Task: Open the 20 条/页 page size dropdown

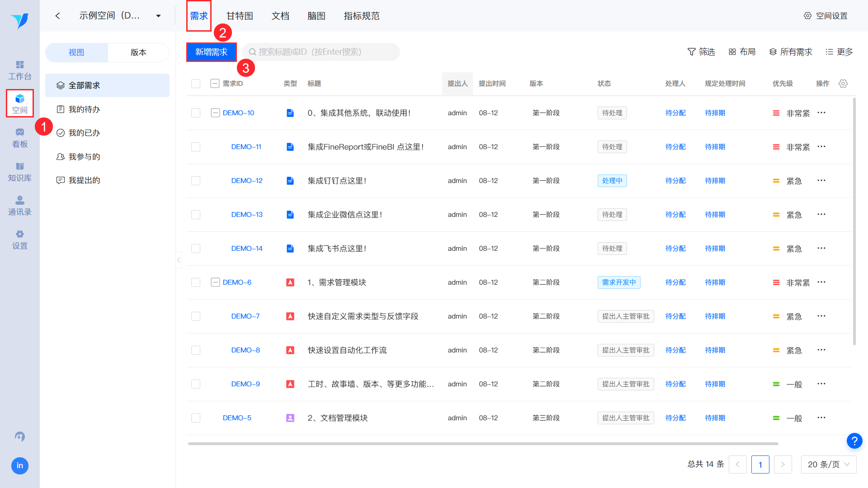Action: (x=828, y=464)
